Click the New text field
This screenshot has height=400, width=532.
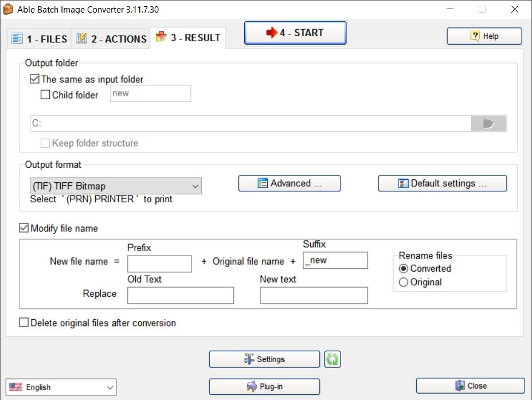314,295
